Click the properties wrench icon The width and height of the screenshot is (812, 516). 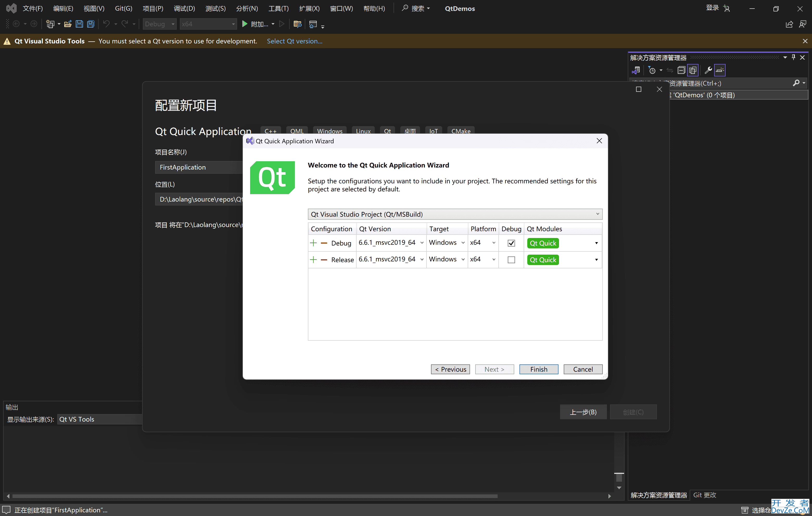[x=708, y=70]
